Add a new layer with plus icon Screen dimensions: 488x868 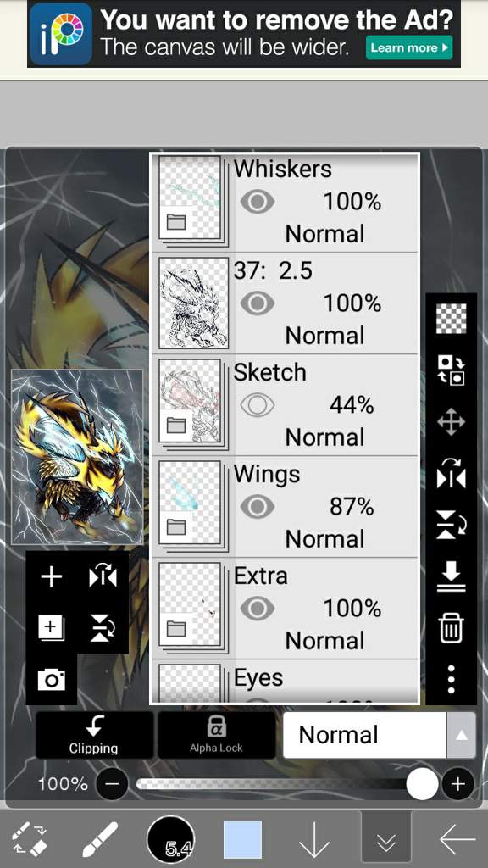pos(52,577)
